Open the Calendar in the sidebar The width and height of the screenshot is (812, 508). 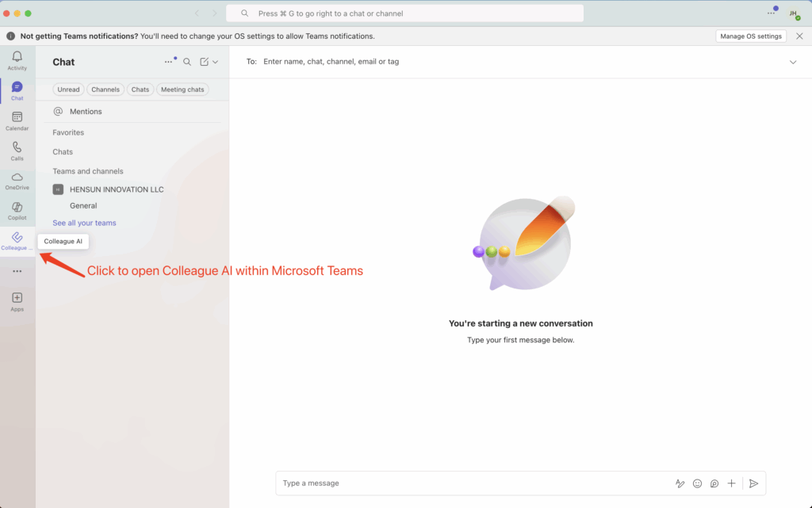coord(17,117)
